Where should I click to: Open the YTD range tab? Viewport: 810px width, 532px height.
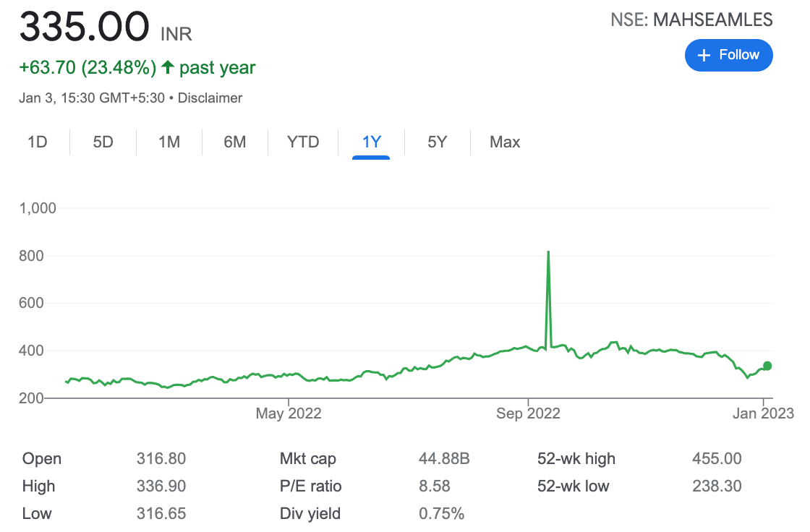point(303,142)
